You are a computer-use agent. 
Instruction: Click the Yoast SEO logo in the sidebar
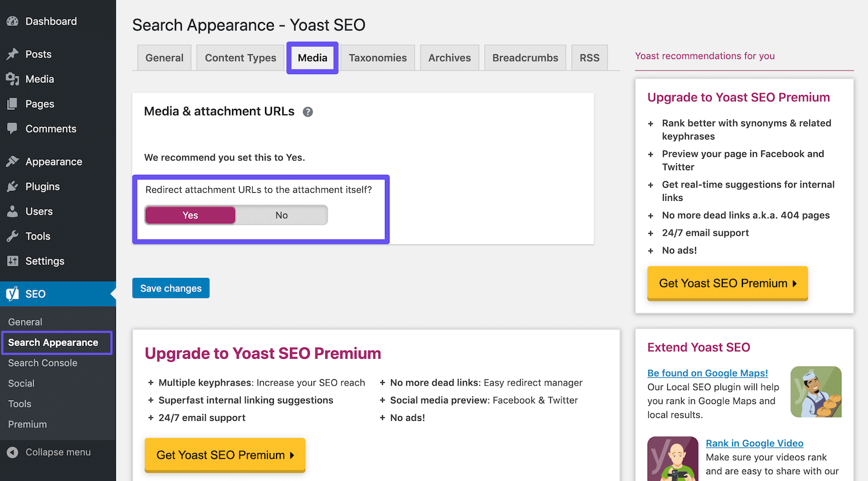pyautogui.click(x=13, y=293)
